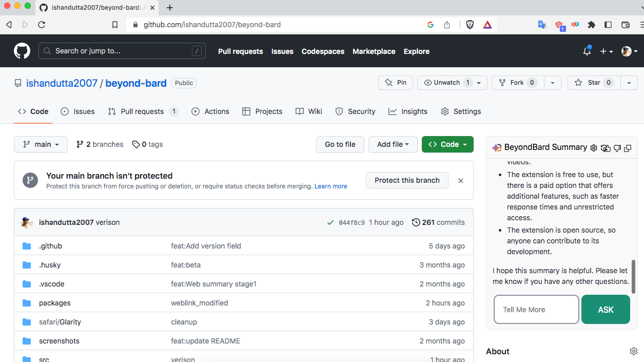Click the Brave Shields lion icon
644x362 pixels.
pos(470,25)
